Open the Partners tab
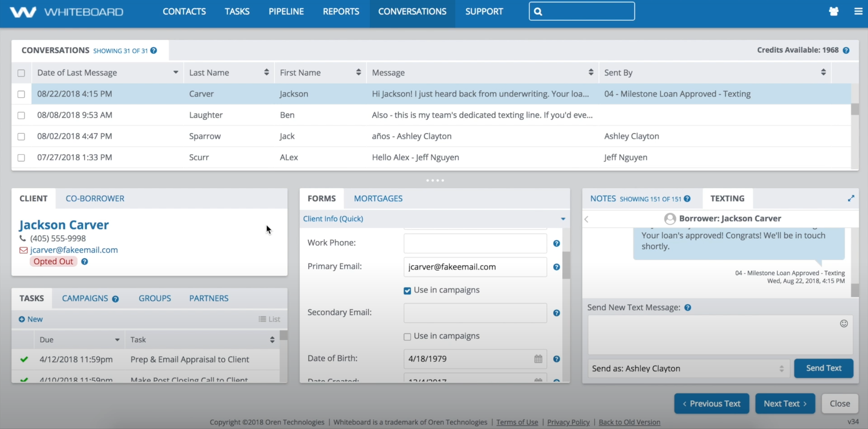Viewport: 868px width, 429px height. pyautogui.click(x=209, y=298)
